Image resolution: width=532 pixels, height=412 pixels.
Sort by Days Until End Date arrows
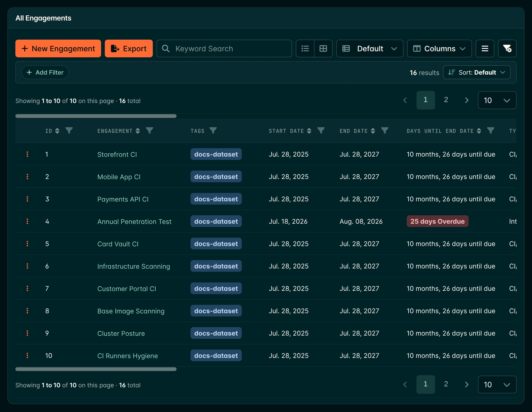pyautogui.click(x=479, y=131)
